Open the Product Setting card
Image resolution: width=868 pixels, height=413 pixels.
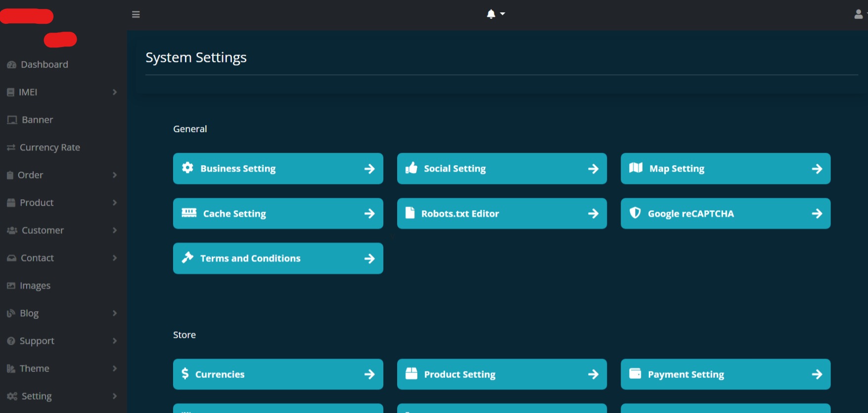[x=502, y=374]
